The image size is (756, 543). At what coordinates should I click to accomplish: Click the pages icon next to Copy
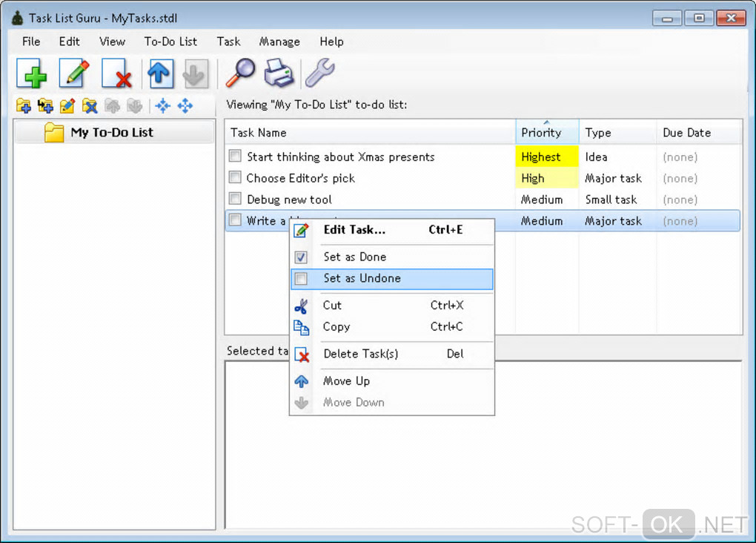[302, 328]
